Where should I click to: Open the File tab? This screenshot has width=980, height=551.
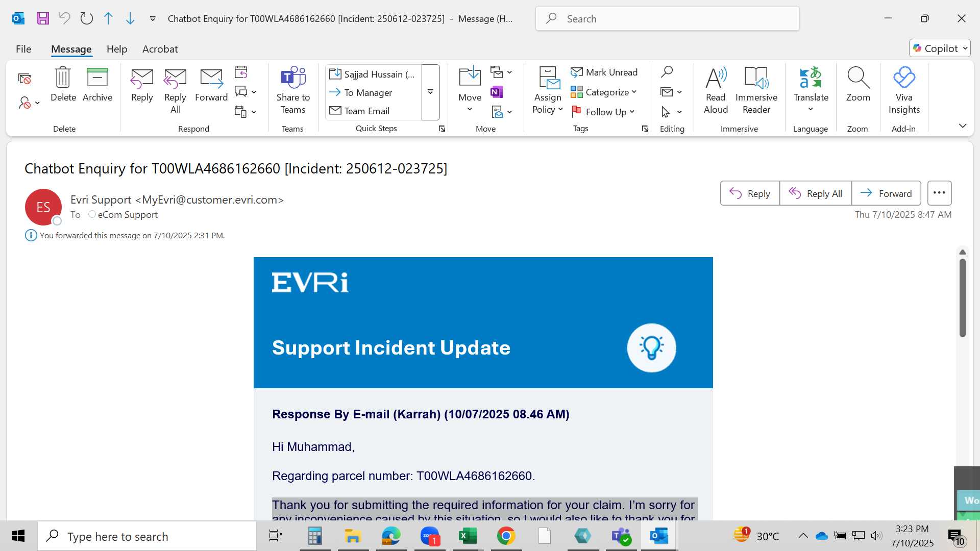click(x=23, y=49)
